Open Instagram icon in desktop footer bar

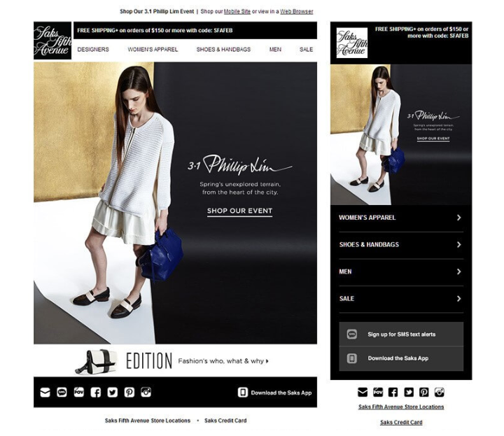[x=146, y=392]
